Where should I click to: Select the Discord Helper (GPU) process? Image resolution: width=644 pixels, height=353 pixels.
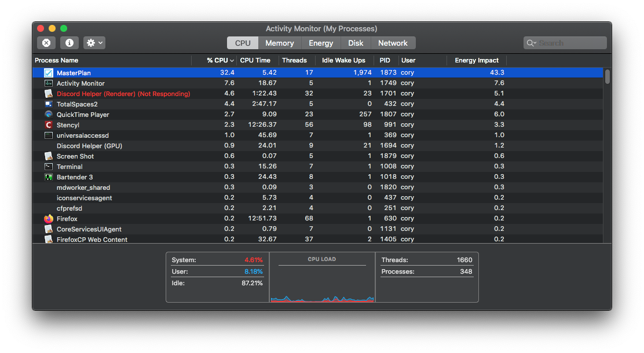(89, 146)
